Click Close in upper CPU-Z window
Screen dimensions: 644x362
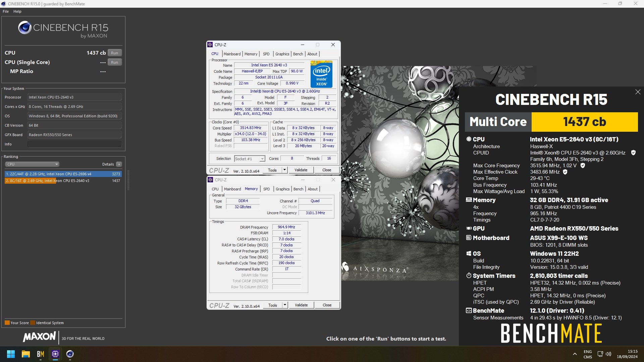click(x=327, y=170)
